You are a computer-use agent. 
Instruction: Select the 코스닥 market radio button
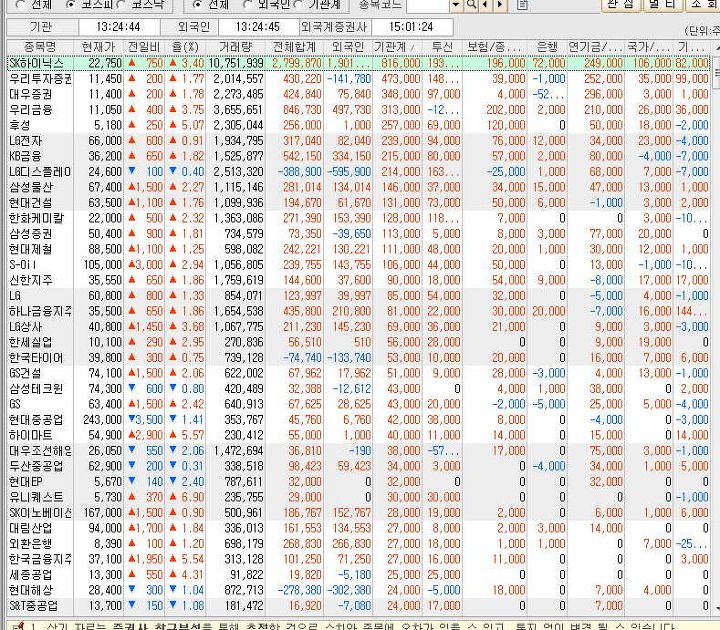(x=122, y=5)
